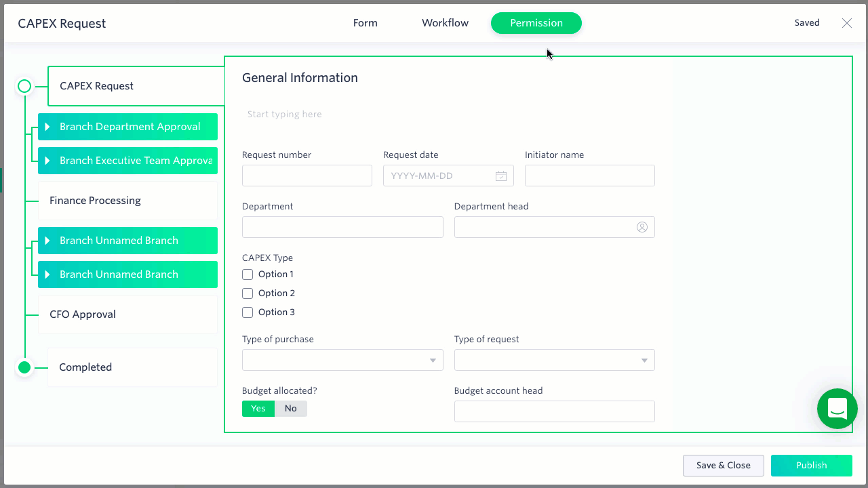Click the Saved status text
This screenshot has width=868, height=488.
pyautogui.click(x=807, y=23)
